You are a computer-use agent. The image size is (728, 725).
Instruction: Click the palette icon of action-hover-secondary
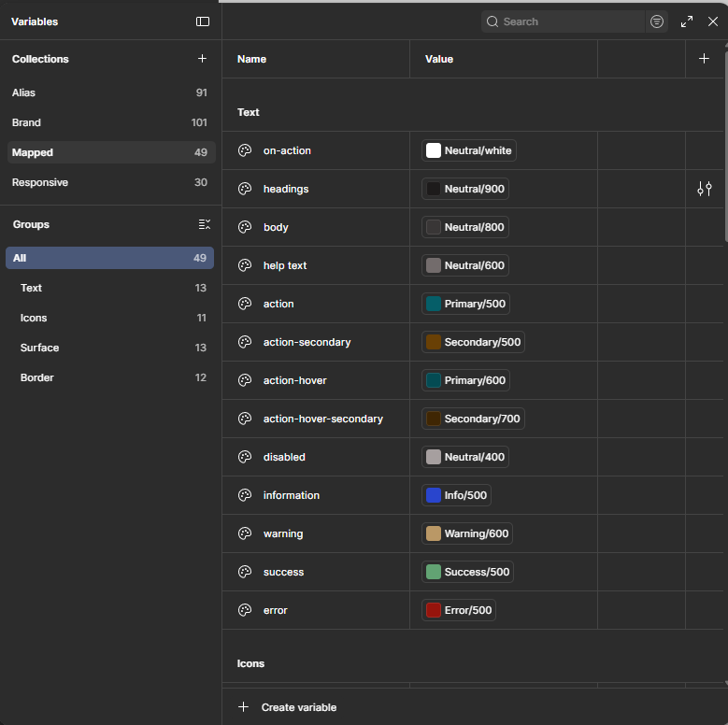click(x=245, y=419)
